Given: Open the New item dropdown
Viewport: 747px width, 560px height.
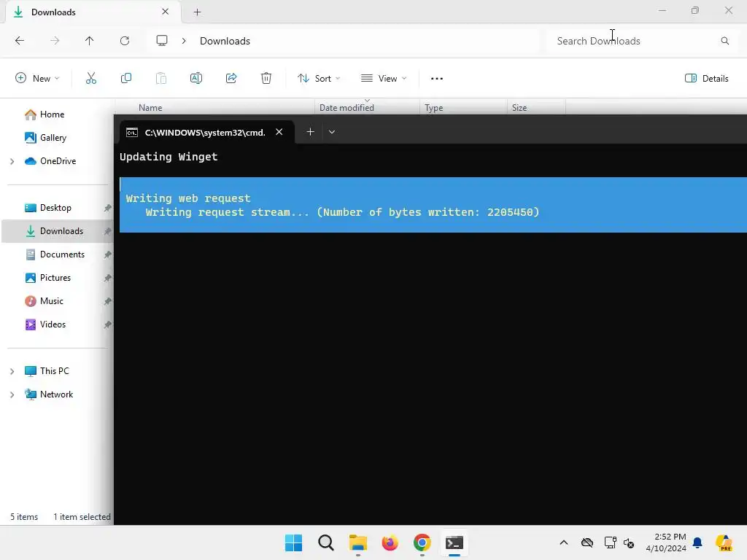Looking at the screenshot, I should click(38, 78).
